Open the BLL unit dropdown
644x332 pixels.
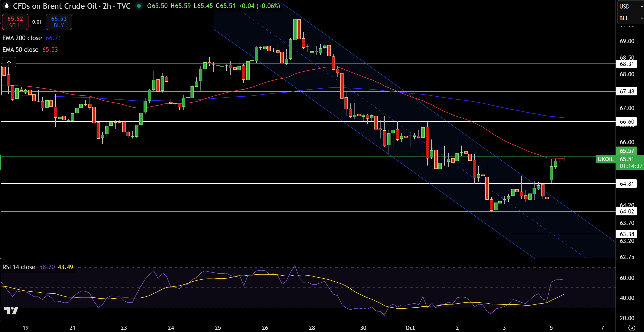click(631, 18)
